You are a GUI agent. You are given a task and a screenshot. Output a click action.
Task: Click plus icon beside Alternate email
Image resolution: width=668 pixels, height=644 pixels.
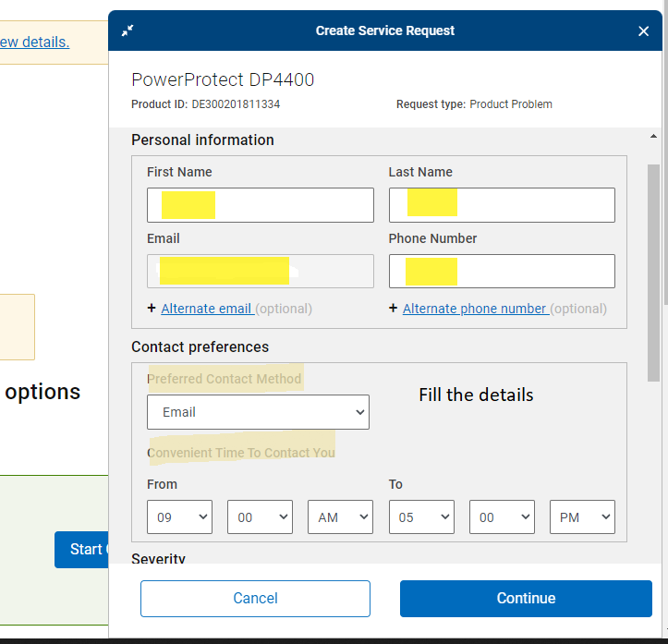pyautogui.click(x=152, y=308)
